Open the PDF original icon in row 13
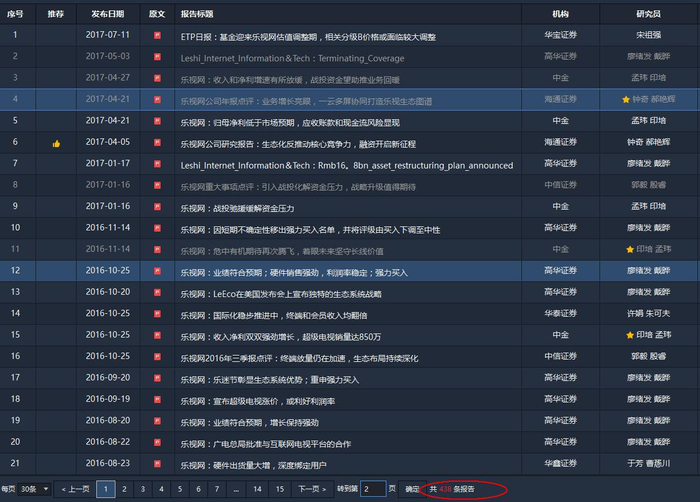The image size is (700, 502). (157, 293)
